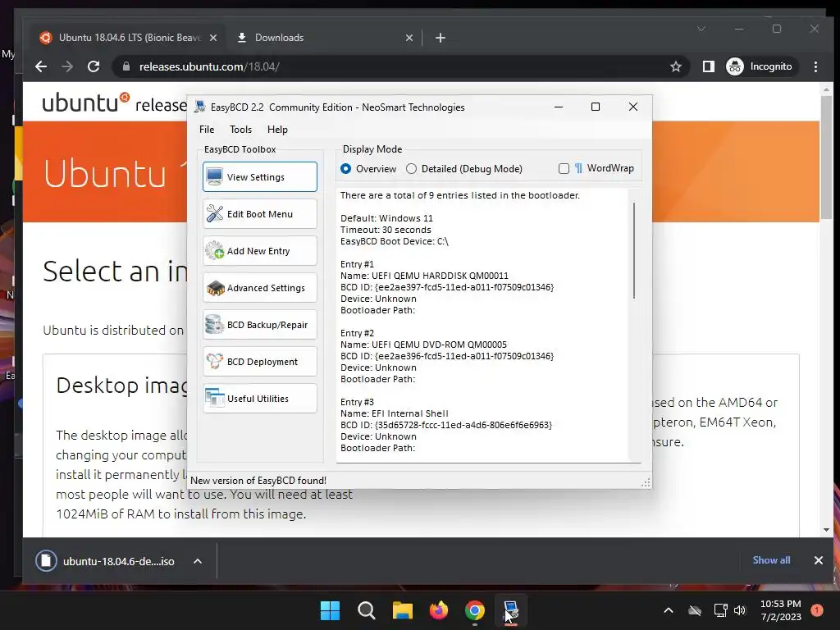840x630 pixels.
Task: Click 'New version of EasyBCD found!' status text
Action: pyautogui.click(x=258, y=481)
